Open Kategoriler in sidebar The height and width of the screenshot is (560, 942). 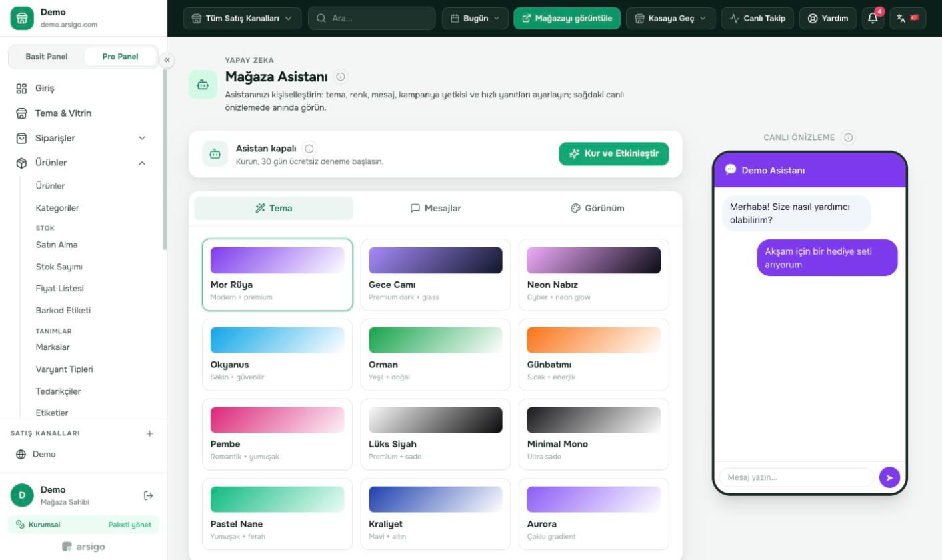57,208
